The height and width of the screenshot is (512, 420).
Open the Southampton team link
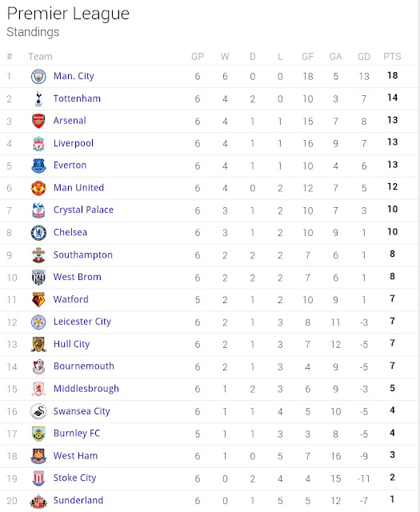[83, 255]
